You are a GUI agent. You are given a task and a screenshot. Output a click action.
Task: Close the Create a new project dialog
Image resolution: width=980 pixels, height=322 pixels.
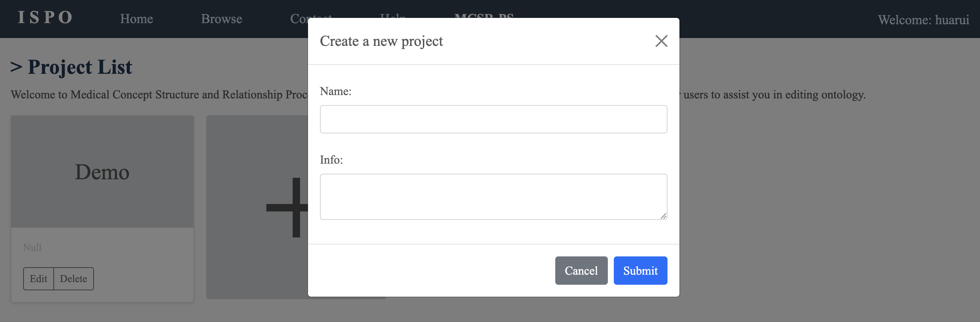pyautogui.click(x=661, y=41)
